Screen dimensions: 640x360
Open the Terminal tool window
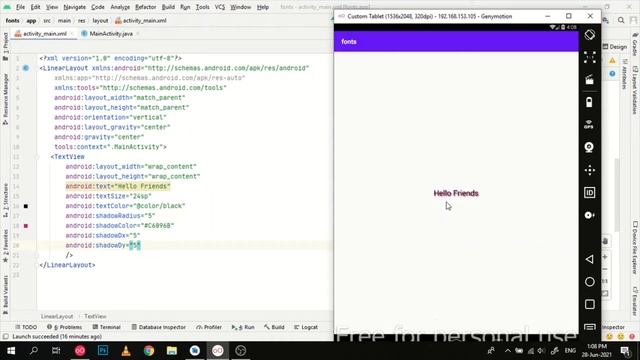(x=107, y=327)
